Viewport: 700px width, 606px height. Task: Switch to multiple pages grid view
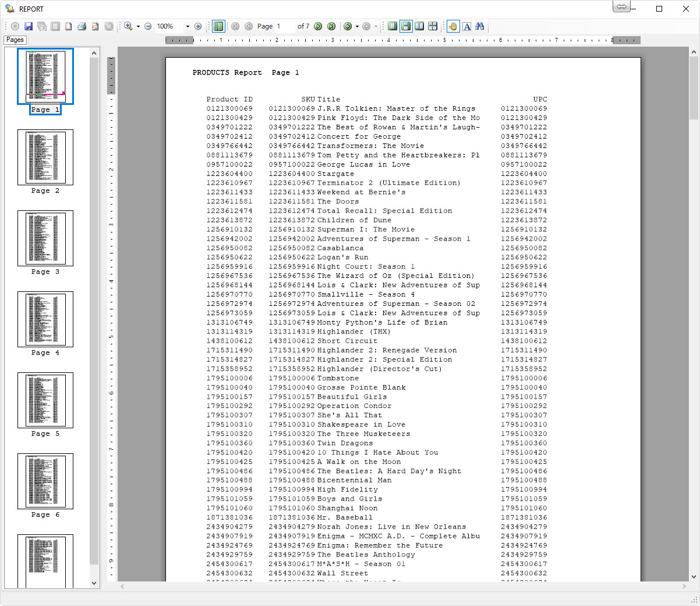click(433, 26)
